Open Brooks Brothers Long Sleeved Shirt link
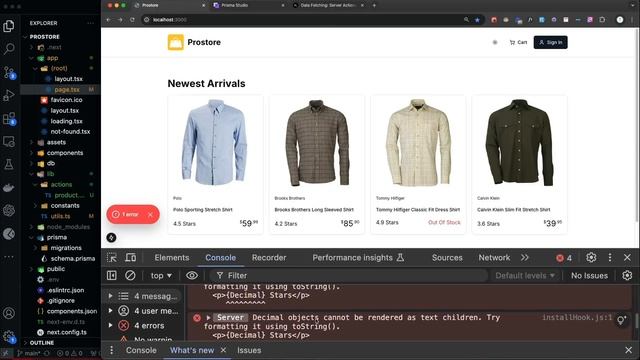640x360 pixels. [314, 210]
